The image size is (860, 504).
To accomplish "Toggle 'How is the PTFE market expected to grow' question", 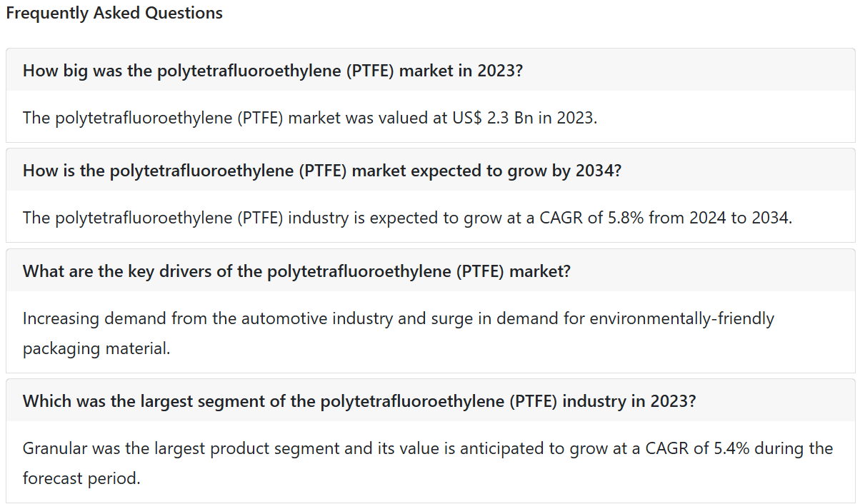I will click(x=321, y=171).
